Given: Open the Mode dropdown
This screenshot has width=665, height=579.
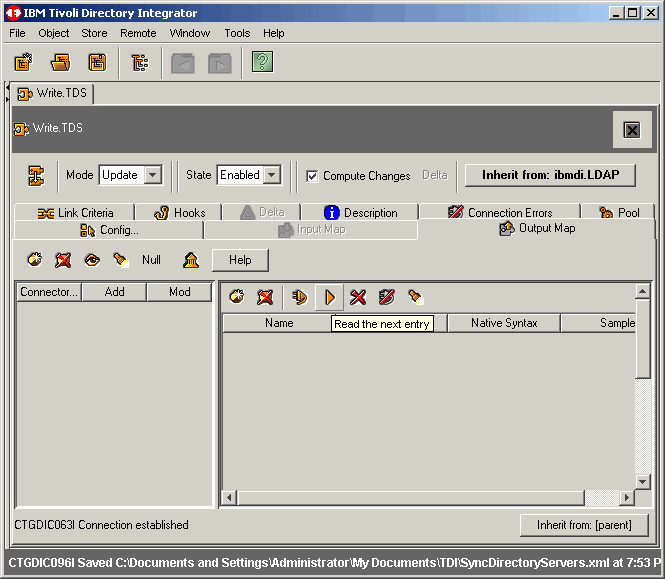Looking at the screenshot, I should point(152,175).
